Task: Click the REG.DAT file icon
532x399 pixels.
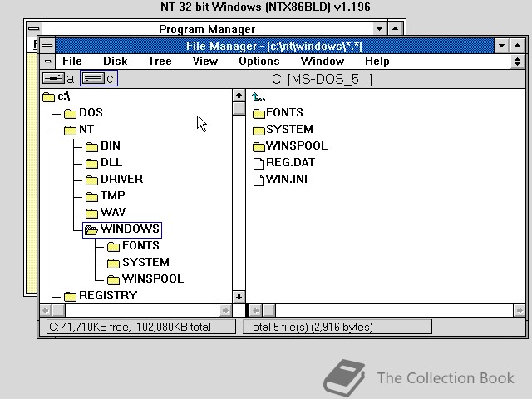Action: tap(259, 163)
